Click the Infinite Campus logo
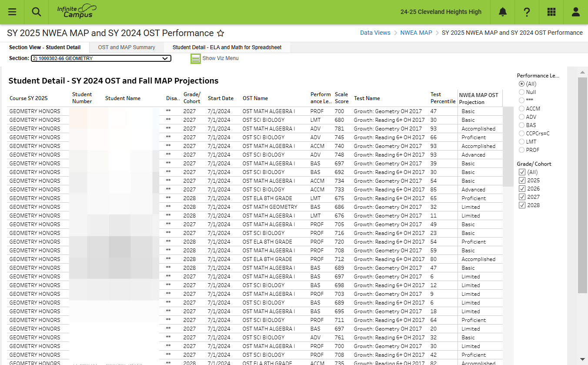 [77, 11]
